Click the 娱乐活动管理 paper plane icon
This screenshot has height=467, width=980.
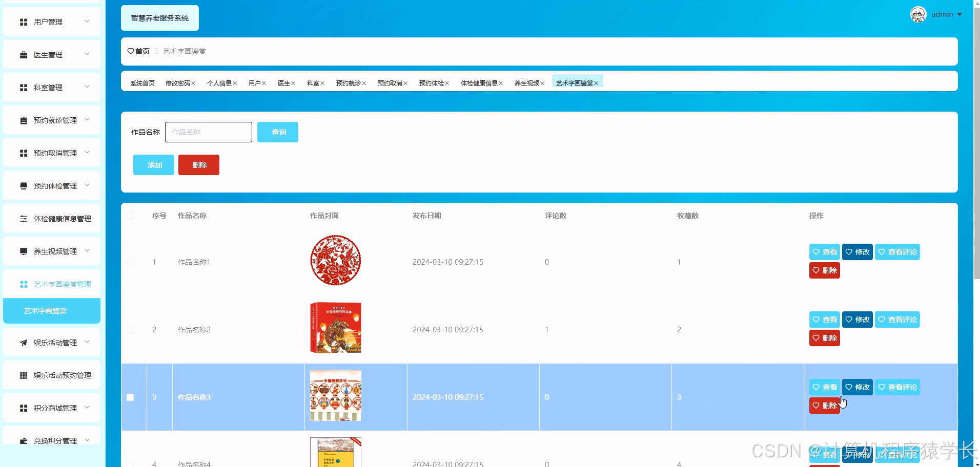click(24, 343)
